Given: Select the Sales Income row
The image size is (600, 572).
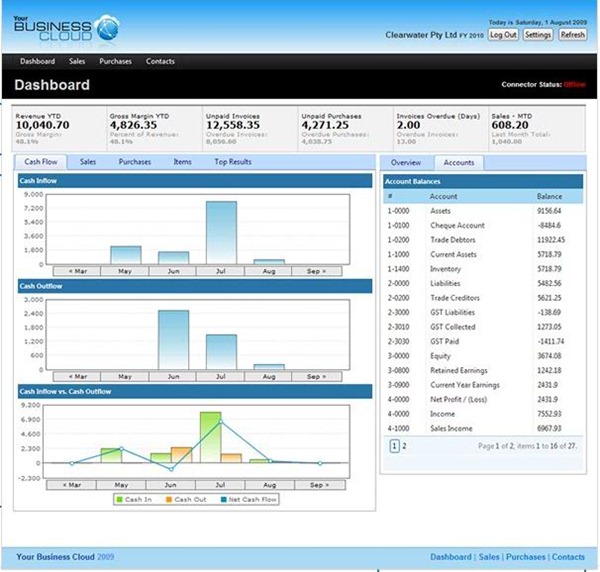Looking at the screenshot, I should coord(483,429).
